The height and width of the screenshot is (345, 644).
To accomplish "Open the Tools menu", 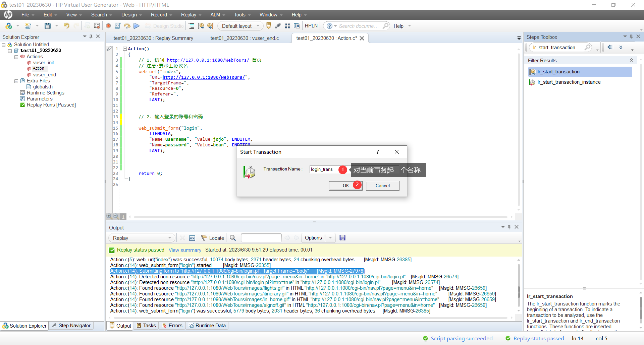I will [x=242, y=15].
